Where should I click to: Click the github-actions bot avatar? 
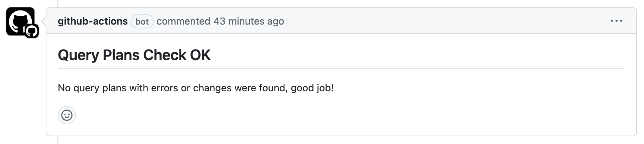pyautogui.click(x=18, y=19)
